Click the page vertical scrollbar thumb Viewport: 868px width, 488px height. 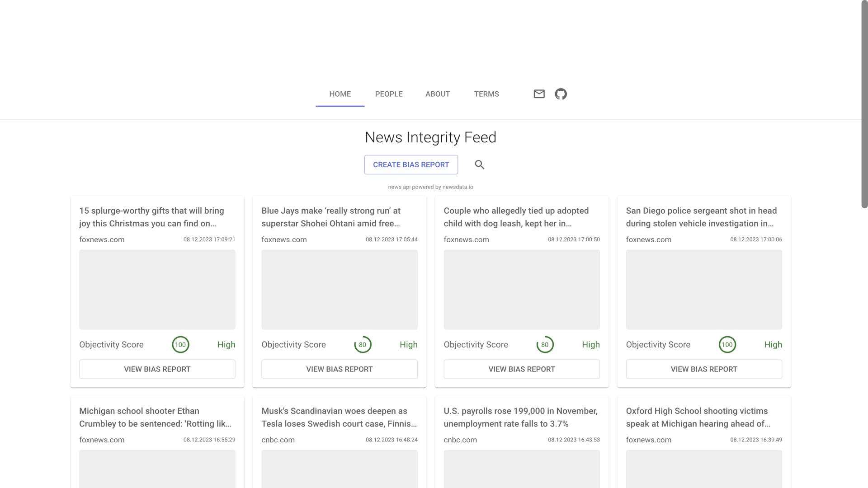click(864, 104)
